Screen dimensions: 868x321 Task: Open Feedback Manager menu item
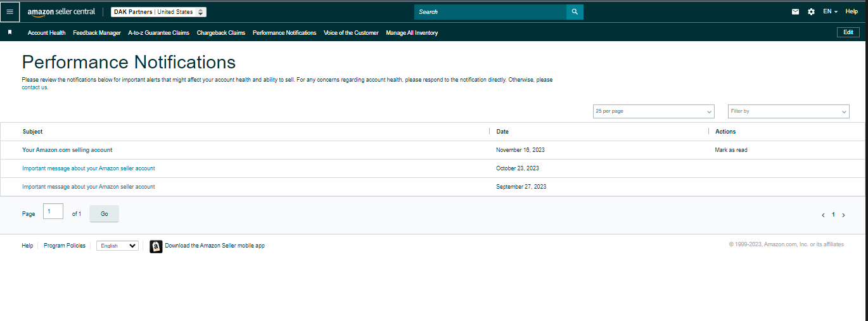(x=97, y=33)
